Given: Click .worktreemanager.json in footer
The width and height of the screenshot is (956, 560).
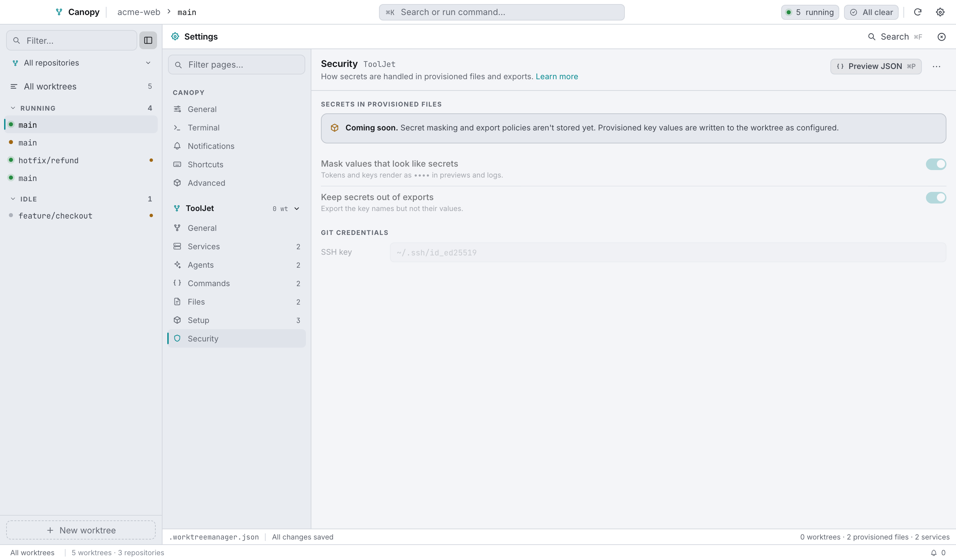Looking at the screenshot, I should [214, 537].
